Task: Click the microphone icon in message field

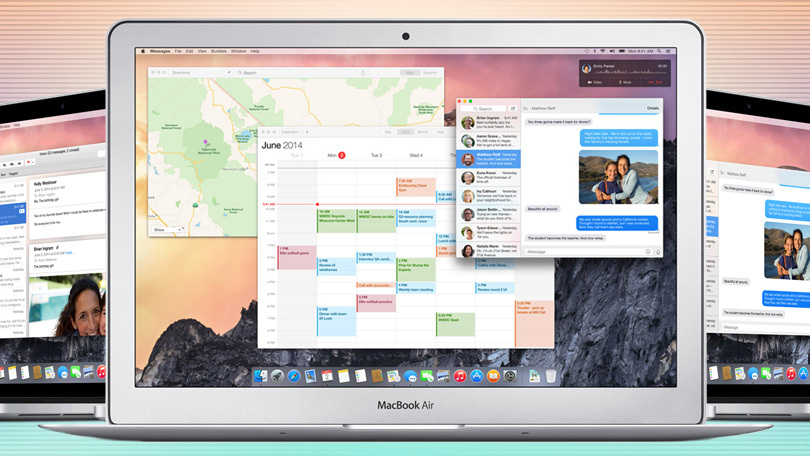Action: [x=657, y=252]
